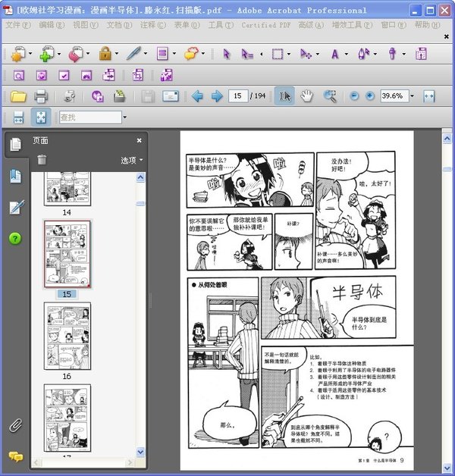
Task: Open the 帮助(H) menu
Action: [x=428, y=25]
